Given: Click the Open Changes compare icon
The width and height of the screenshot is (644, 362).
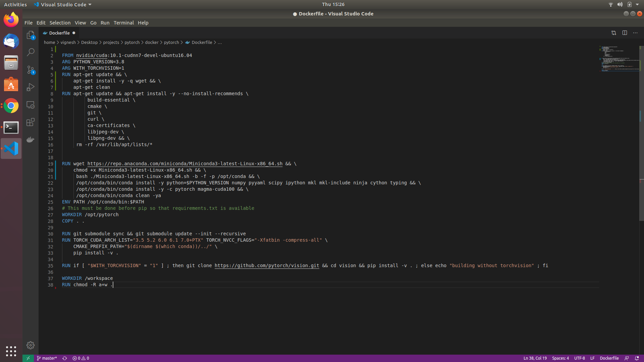Looking at the screenshot, I should click(613, 33).
